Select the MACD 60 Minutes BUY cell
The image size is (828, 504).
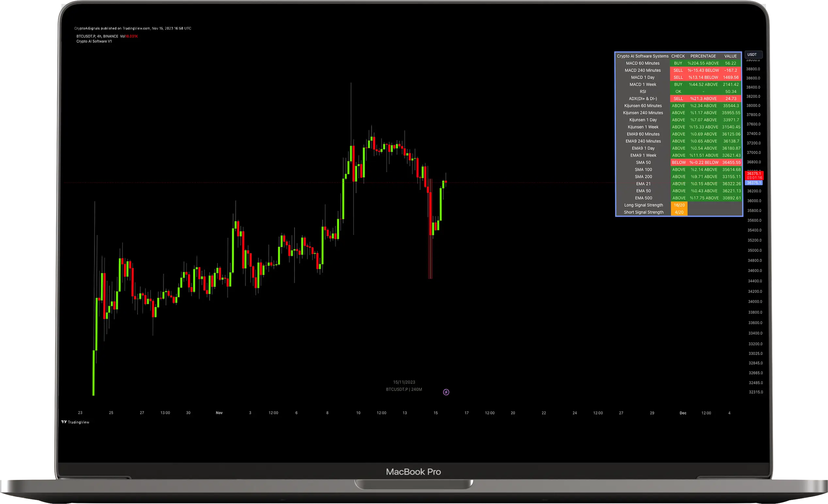point(678,63)
